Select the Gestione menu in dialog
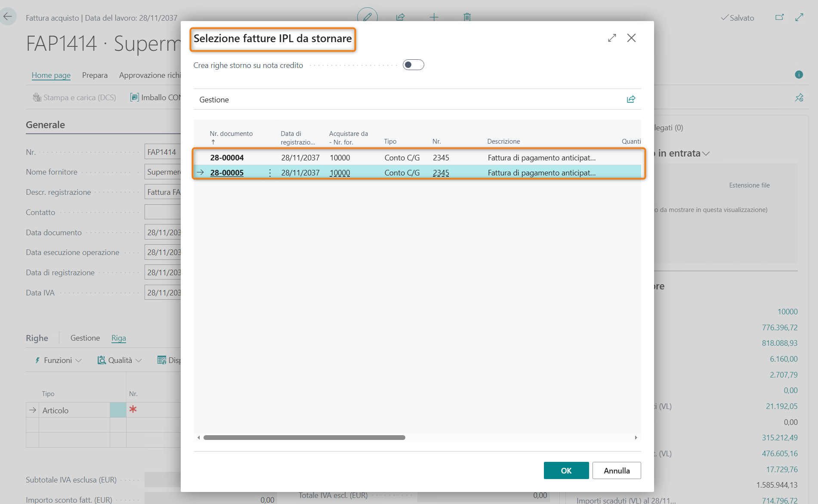818x504 pixels. click(x=214, y=100)
